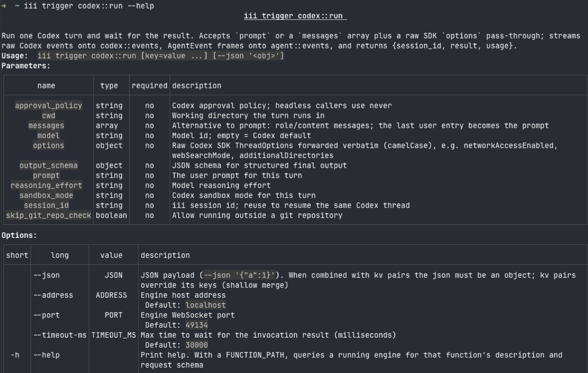Click the 'Engine host address' description
This screenshot has height=373, width=588.
183,295
